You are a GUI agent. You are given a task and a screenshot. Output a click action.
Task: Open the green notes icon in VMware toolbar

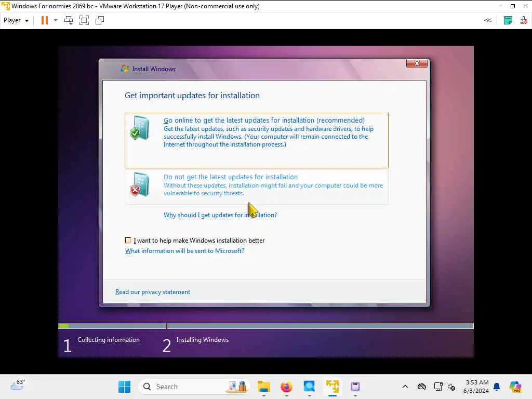508,20
